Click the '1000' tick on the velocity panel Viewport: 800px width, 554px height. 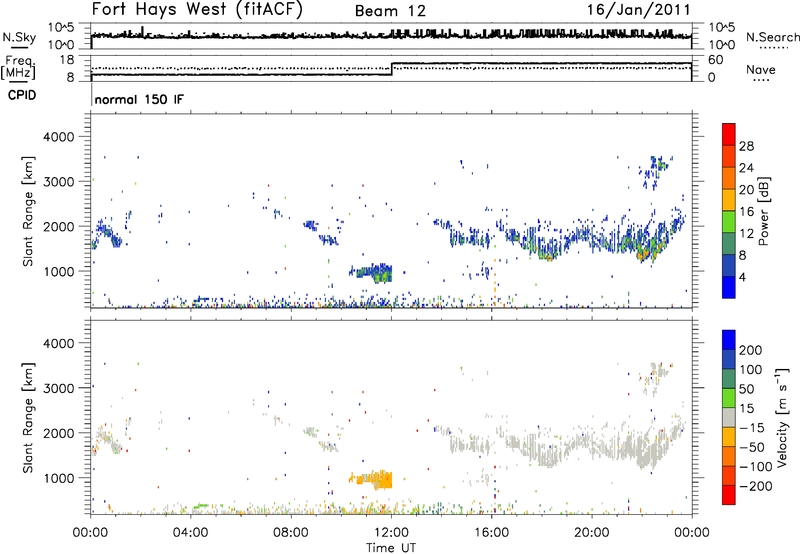tap(58, 478)
